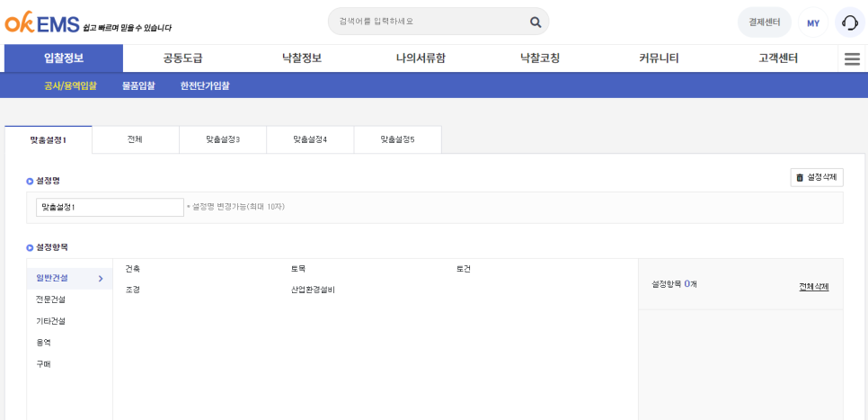This screenshot has height=420, width=868.
Task: Click the 설정삭제 trash button
Action: 817,177
